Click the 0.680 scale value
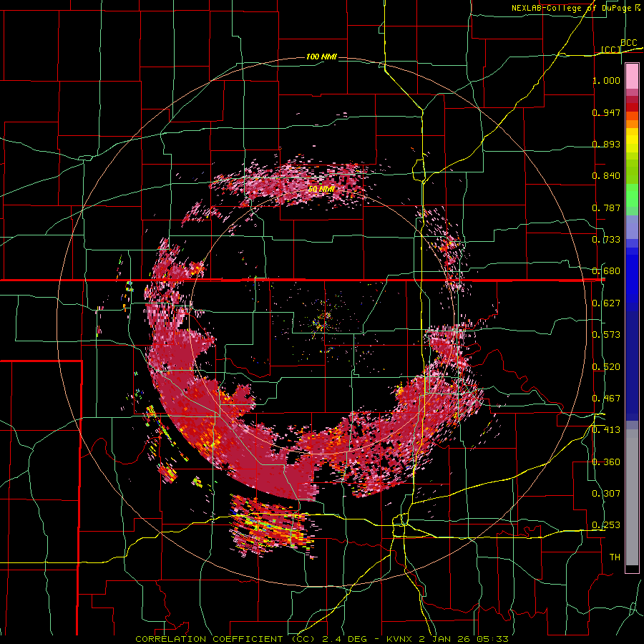The width and height of the screenshot is (644, 644). click(x=606, y=271)
